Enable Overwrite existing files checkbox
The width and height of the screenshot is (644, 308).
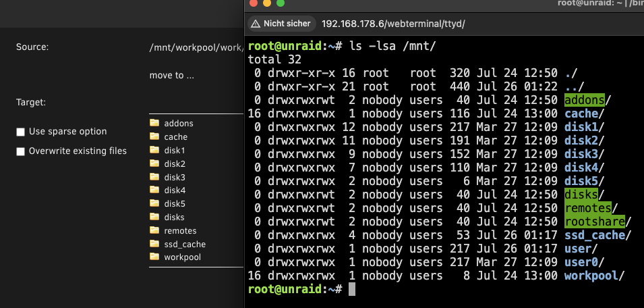pos(20,152)
